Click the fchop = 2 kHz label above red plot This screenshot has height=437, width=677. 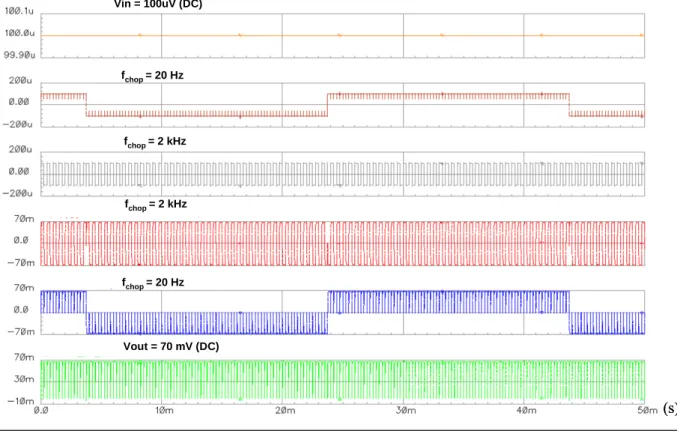[156, 205]
